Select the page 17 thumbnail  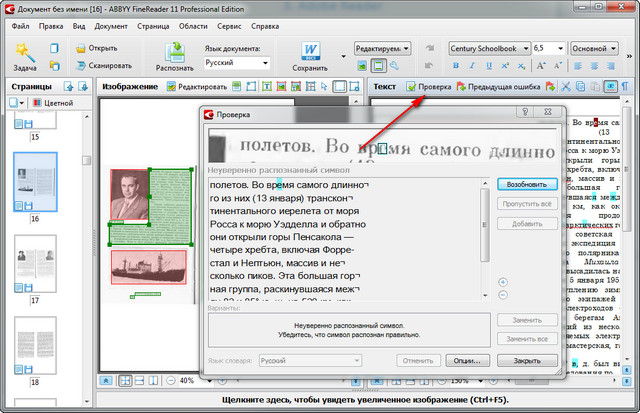35,263
